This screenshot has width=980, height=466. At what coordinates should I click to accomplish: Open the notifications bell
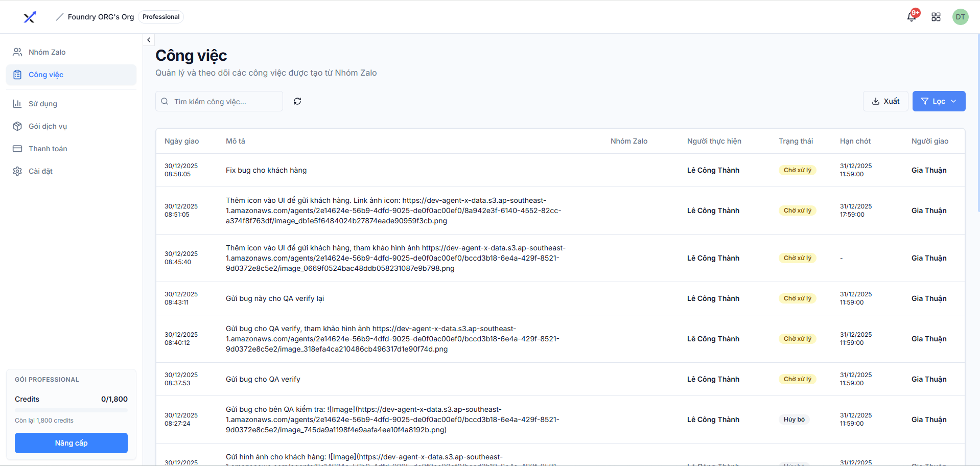pos(912,17)
